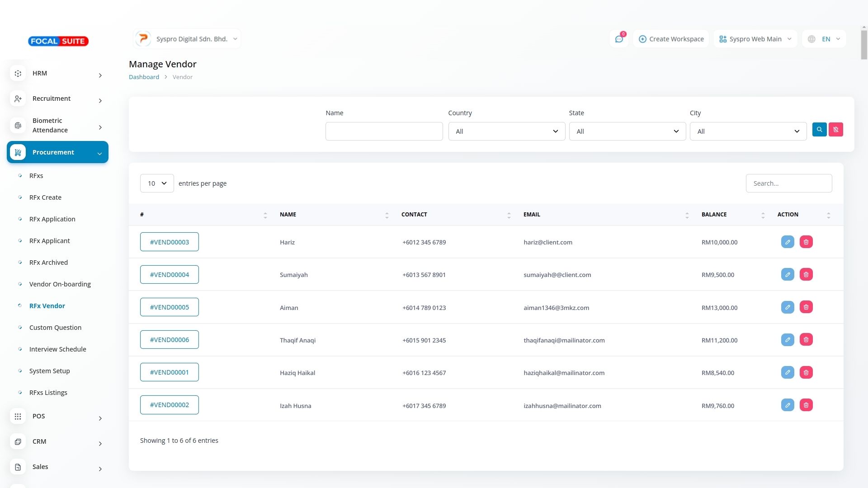The height and width of the screenshot is (488, 868).
Task: Click the #VEND00005 vendor ID button
Action: coord(169,307)
